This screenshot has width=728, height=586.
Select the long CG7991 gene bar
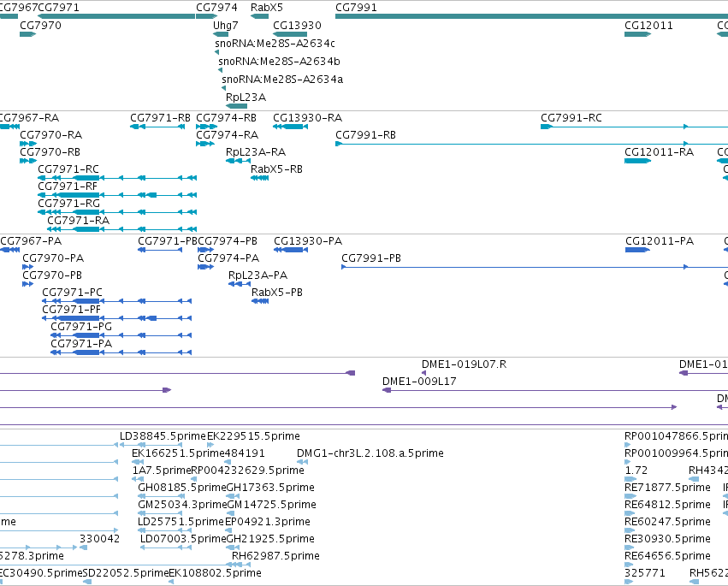(531, 16)
